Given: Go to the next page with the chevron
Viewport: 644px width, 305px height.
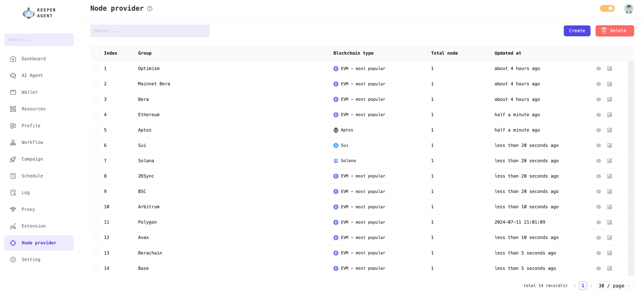Looking at the screenshot, I should click(x=591, y=286).
